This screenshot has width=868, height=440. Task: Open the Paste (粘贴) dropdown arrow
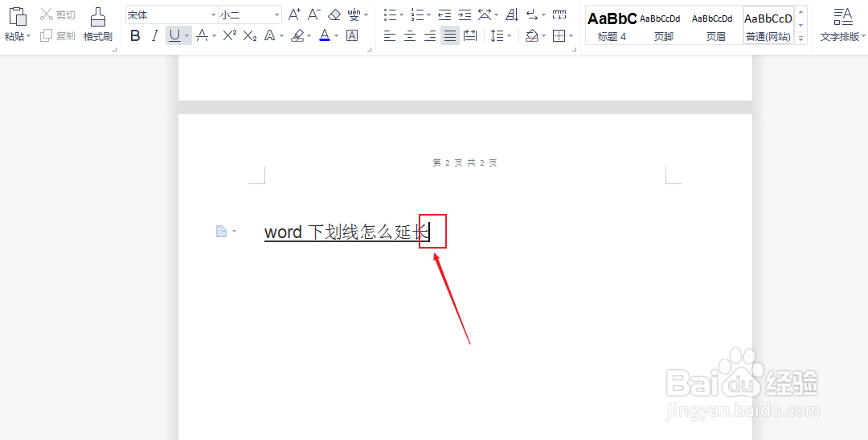tap(28, 36)
